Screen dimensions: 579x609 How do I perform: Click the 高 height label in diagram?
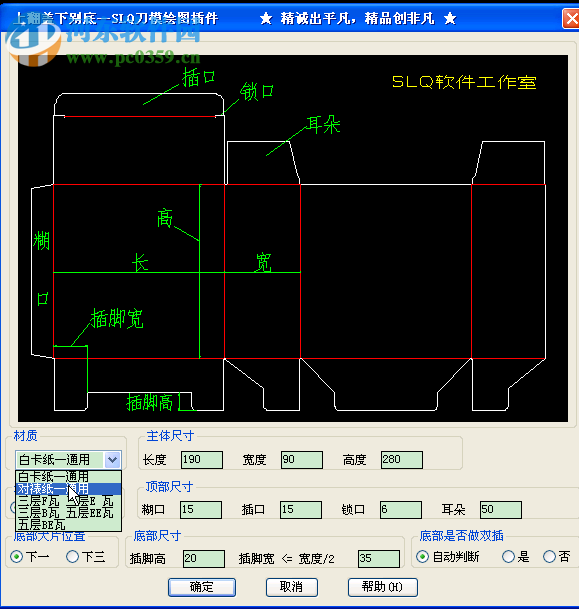pyautogui.click(x=165, y=218)
